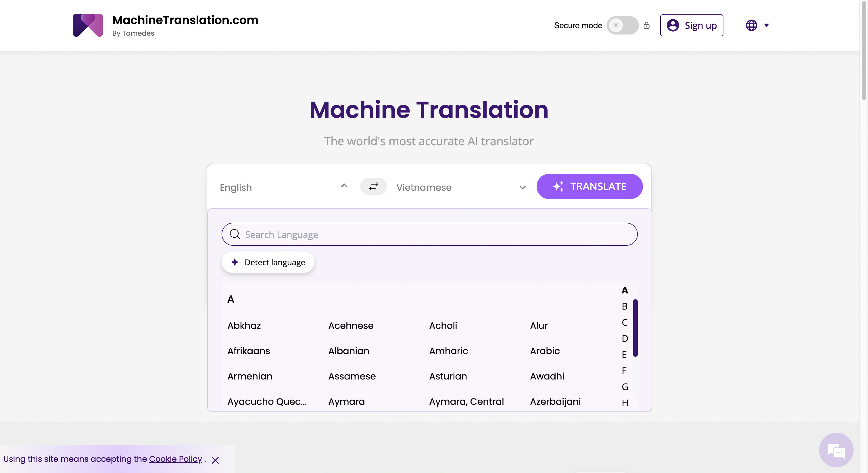Click the page scrollbar on the right edge
Viewport: 868px width, 473px height.
pos(864,51)
